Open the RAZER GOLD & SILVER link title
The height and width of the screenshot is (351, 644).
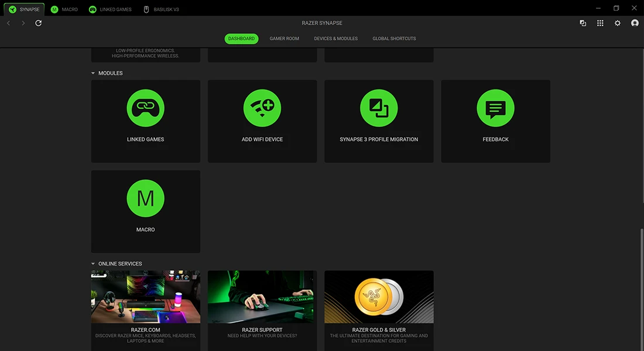click(x=379, y=330)
